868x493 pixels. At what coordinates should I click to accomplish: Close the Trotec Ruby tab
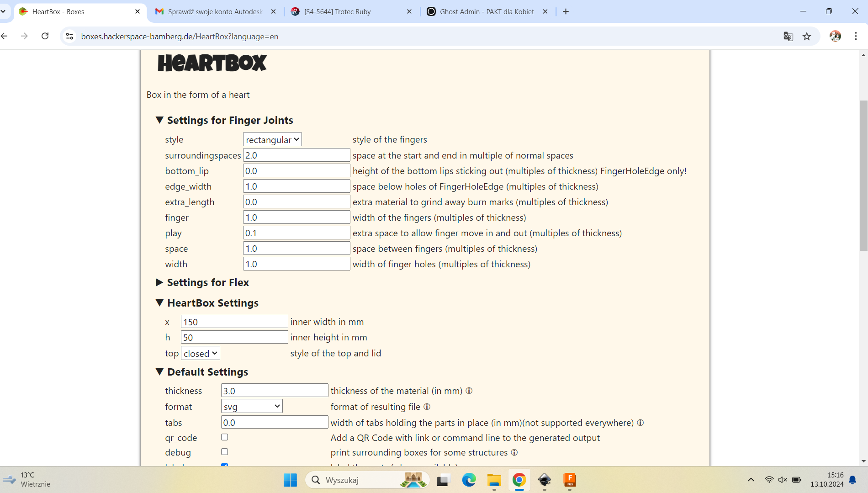409,11
